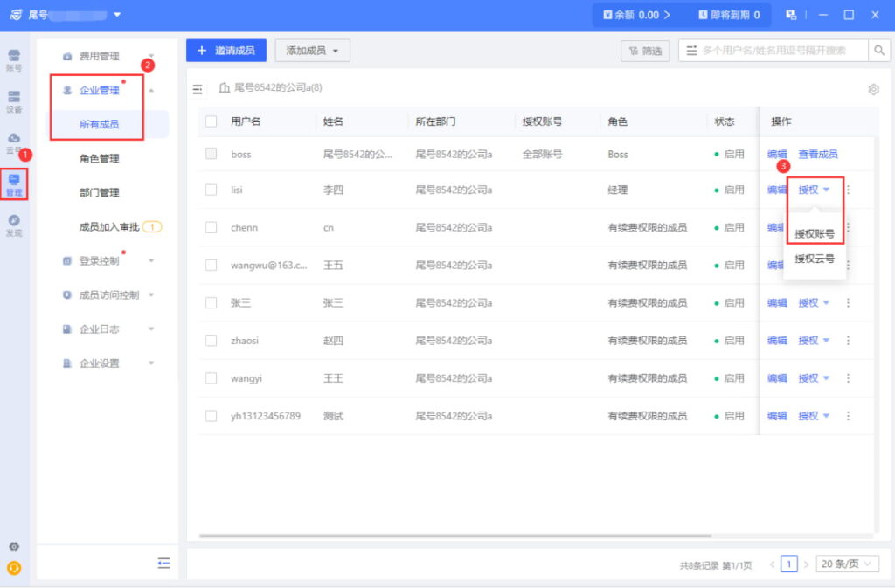Open the 云号 section from the sidebar

pyautogui.click(x=13, y=140)
